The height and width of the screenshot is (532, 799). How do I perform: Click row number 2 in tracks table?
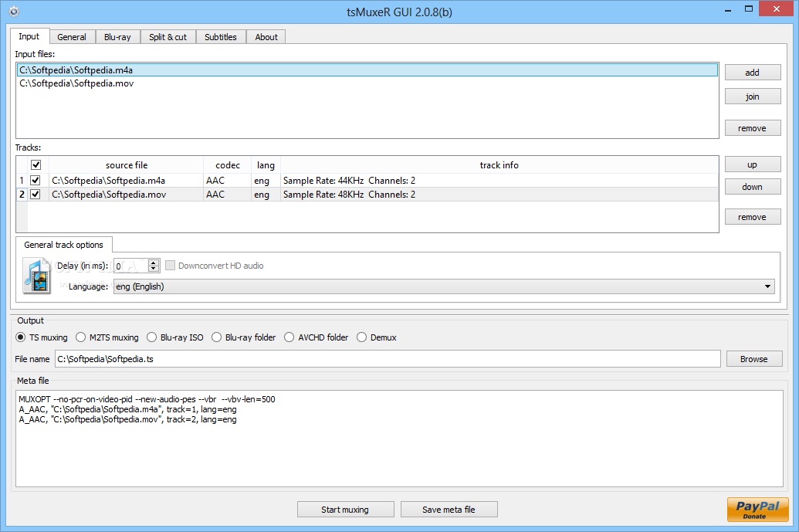(x=22, y=194)
